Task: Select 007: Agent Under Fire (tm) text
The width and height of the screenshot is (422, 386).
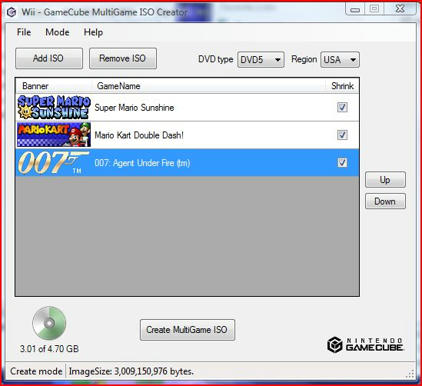Action: pyautogui.click(x=142, y=163)
